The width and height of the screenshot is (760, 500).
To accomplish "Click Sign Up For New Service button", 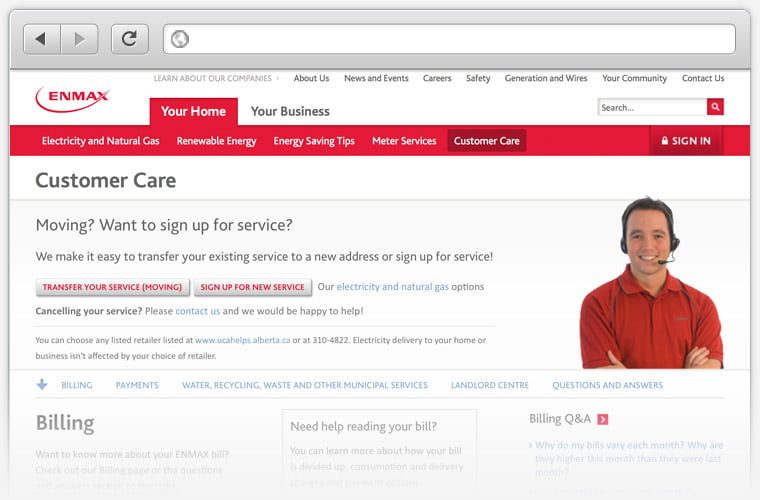I will click(x=253, y=287).
